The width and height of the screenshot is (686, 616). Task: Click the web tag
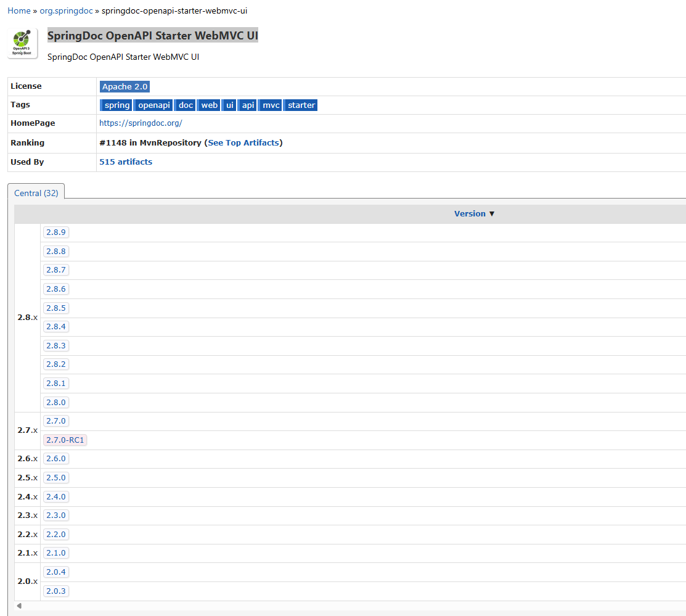click(209, 105)
